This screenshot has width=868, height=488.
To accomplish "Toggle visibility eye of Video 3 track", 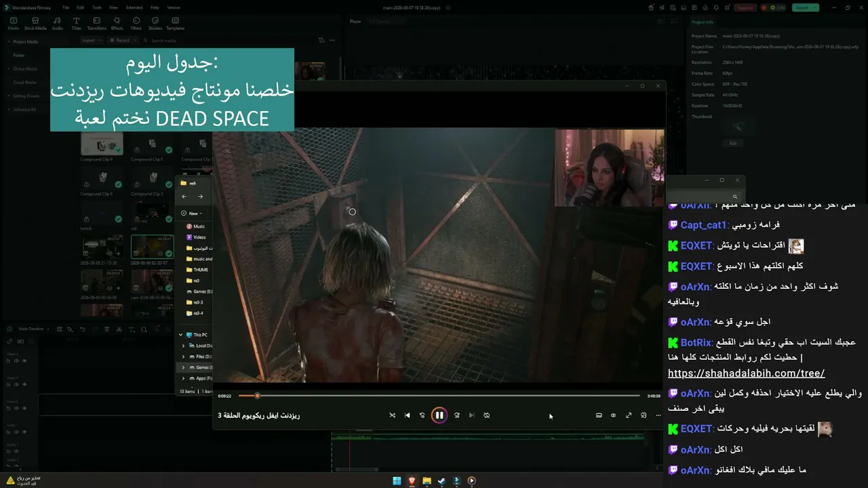I will [24, 384].
